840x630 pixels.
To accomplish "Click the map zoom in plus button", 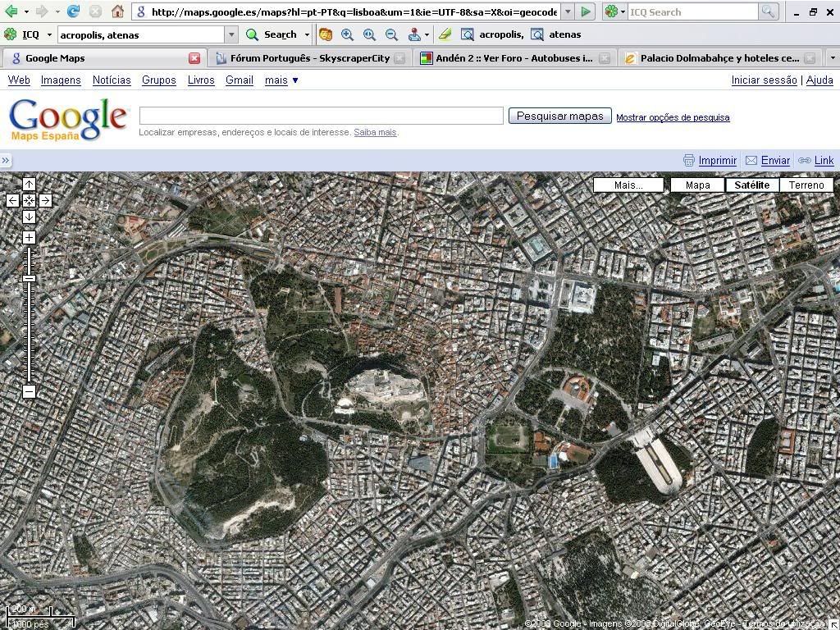I will tap(29, 238).
